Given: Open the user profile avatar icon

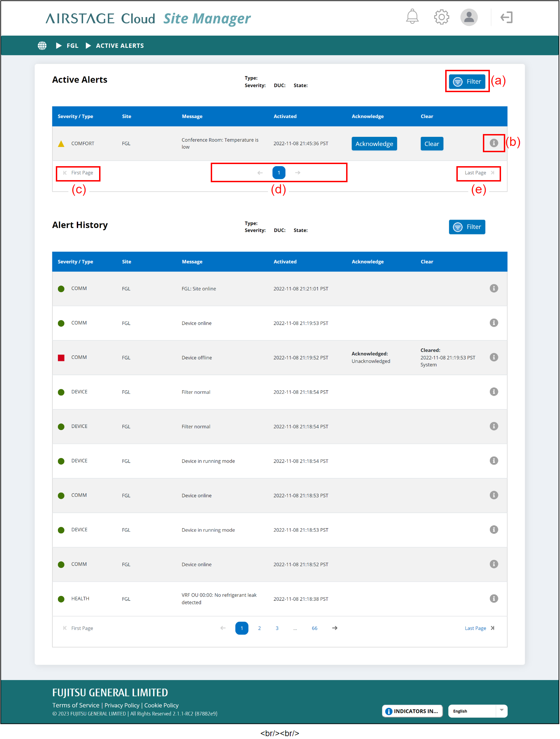Looking at the screenshot, I should pos(469,17).
